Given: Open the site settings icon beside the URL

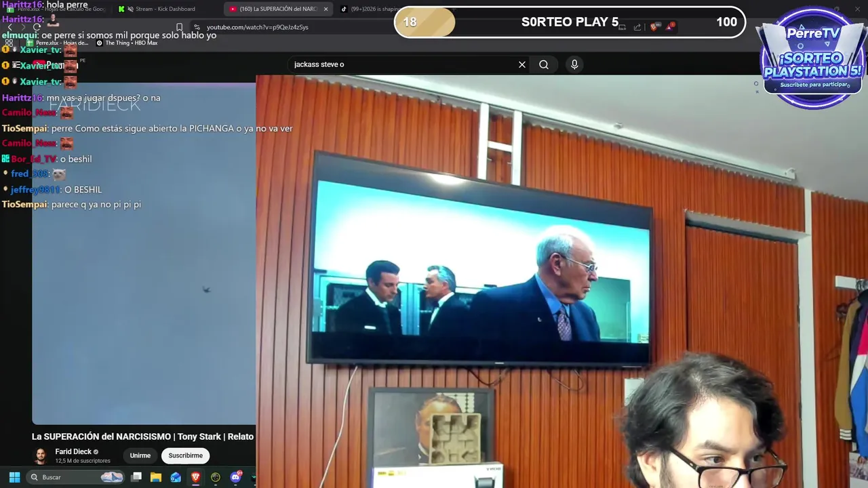Looking at the screenshot, I should pos(197,27).
